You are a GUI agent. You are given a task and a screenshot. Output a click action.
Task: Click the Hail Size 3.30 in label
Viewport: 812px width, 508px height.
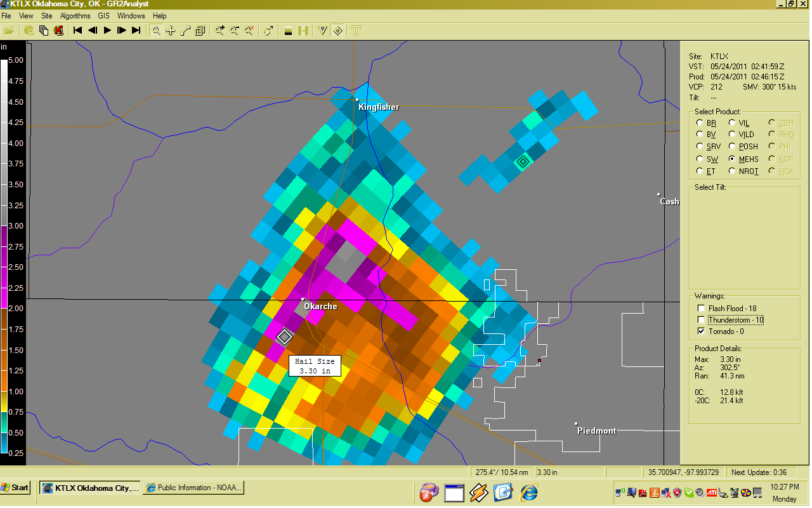click(315, 366)
